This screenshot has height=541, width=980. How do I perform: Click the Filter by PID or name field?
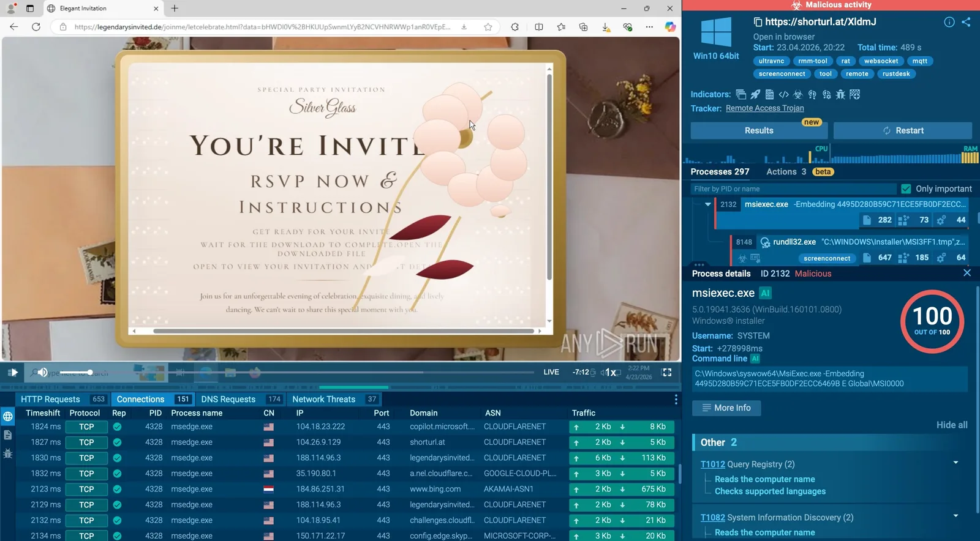click(794, 189)
